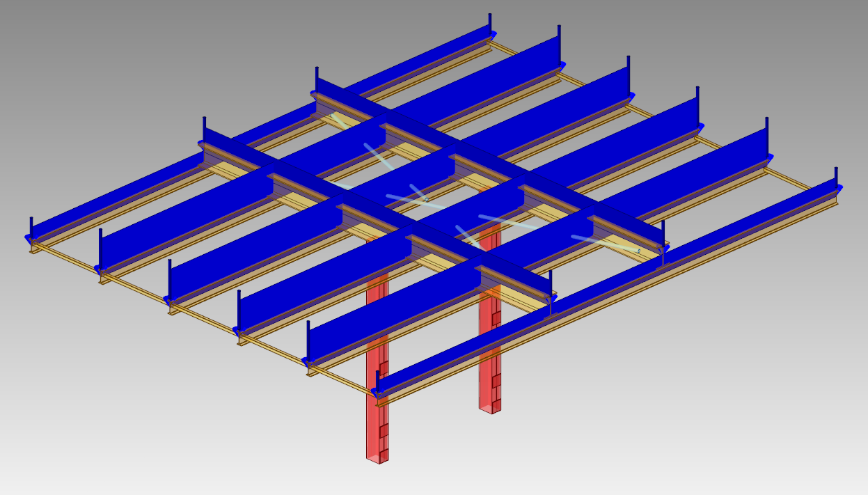
Task: Click the vertical post at the model's far-right corner
Action: [x=836, y=177]
